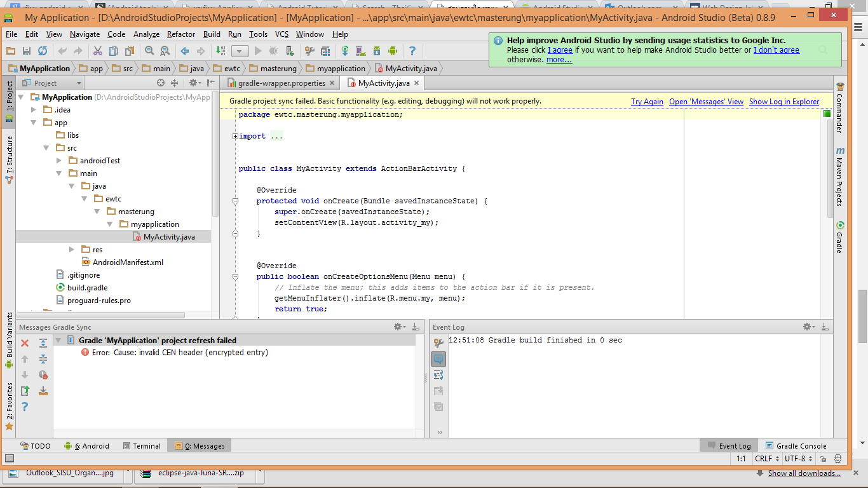Click the Attach debugger to Android process icon
The width and height of the screenshot is (868, 488).
point(290,51)
